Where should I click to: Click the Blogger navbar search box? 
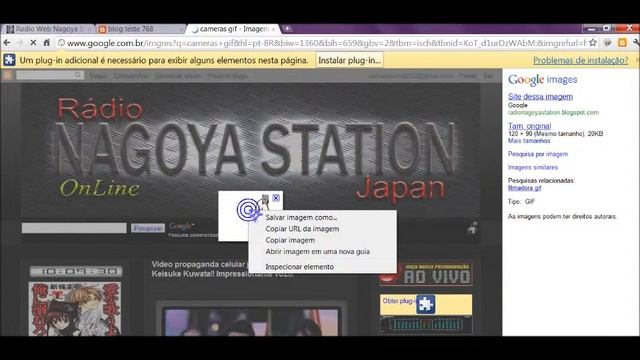click(50, 76)
